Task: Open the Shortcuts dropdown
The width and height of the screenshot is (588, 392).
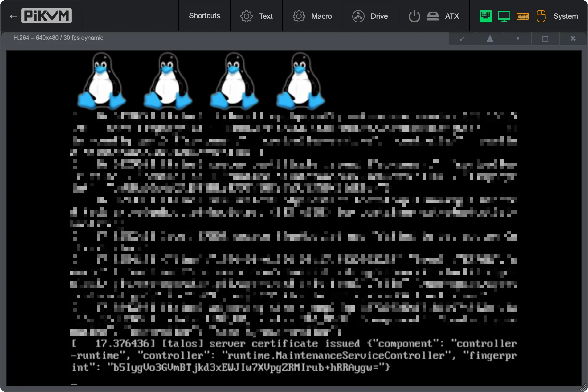Action: tap(204, 16)
